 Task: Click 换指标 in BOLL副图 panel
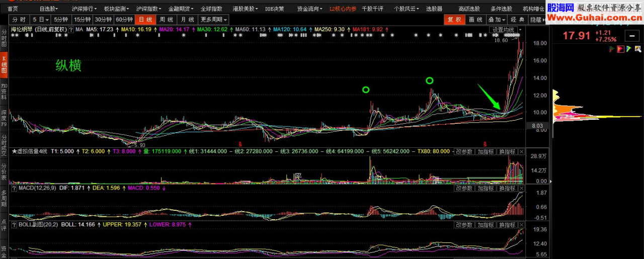(507, 224)
